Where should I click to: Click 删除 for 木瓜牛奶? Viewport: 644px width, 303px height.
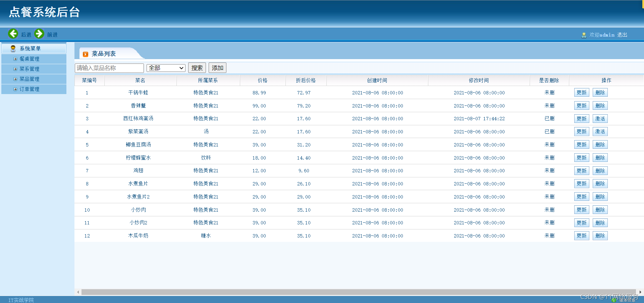(600, 236)
